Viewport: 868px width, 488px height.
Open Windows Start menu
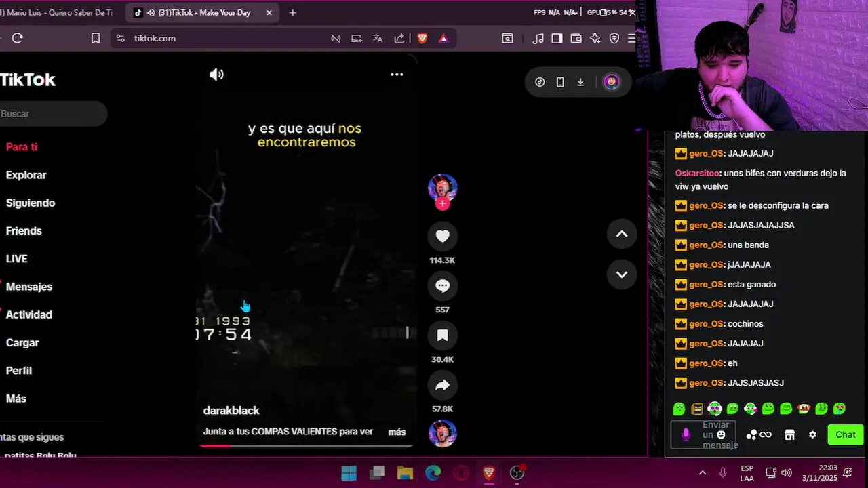coord(349,472)
